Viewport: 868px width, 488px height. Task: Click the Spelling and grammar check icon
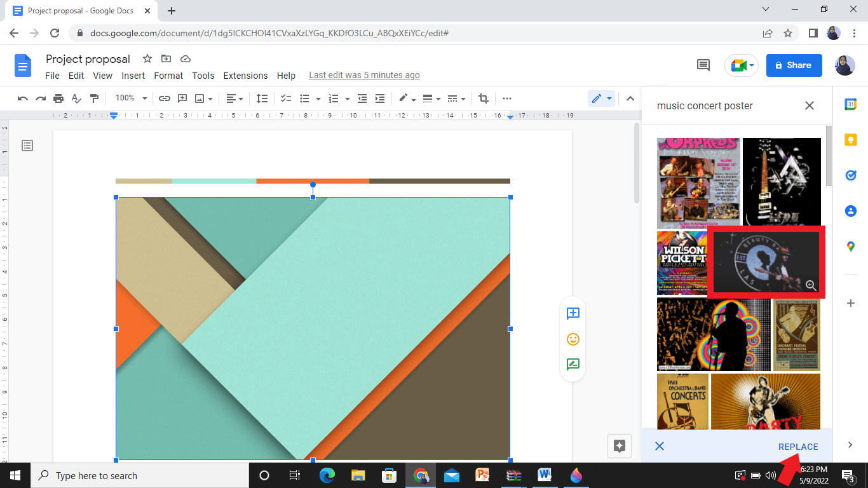[x=76, y=98]
